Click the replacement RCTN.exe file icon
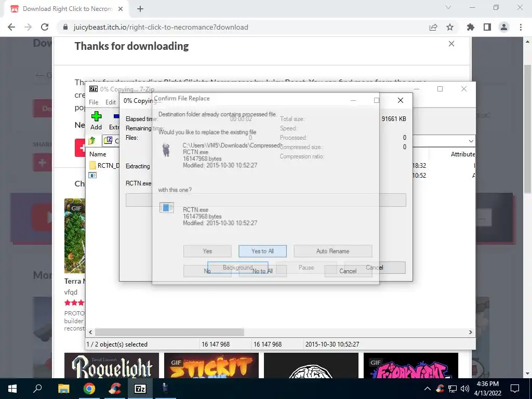532x399 pixels. tap(167, 207)
